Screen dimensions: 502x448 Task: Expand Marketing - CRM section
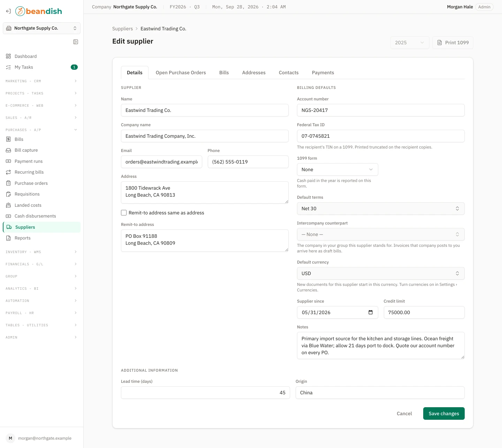pyautogui.click(x=41, y=81)
